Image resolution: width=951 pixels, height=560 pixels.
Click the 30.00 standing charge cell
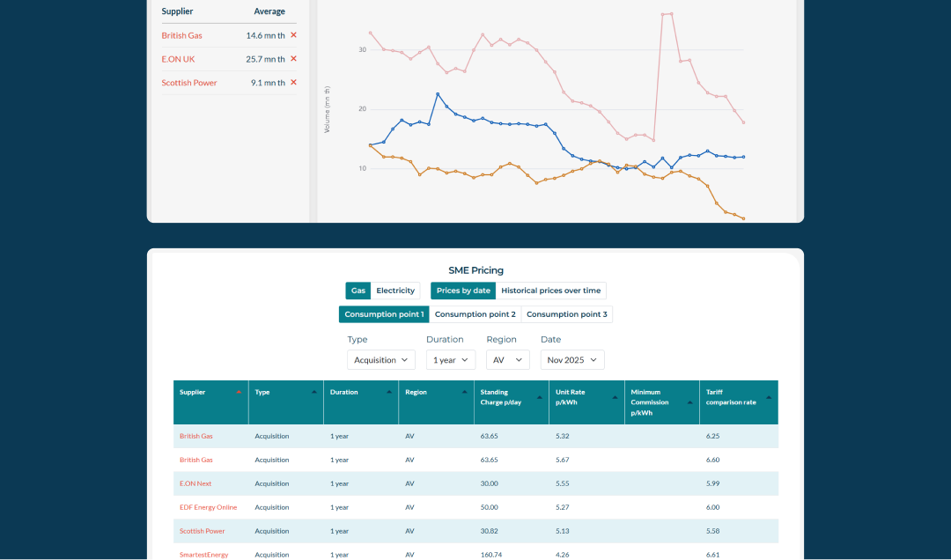click(x=489, y=483)
